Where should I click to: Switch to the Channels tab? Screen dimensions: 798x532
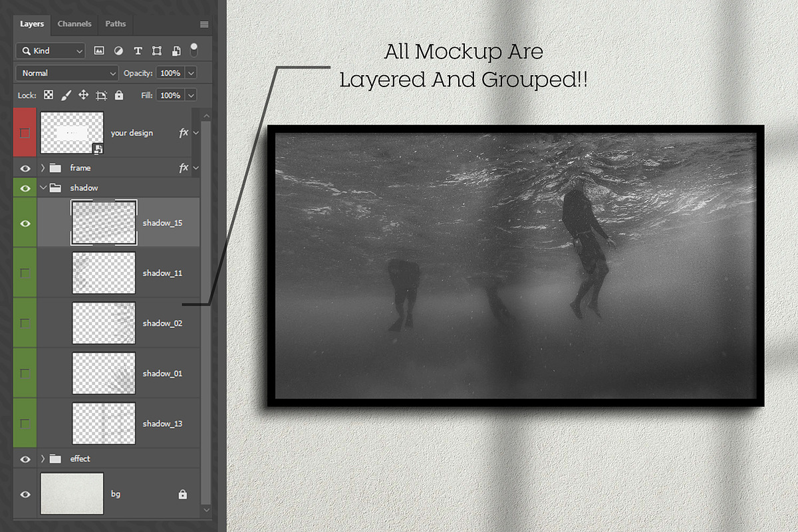pyautogui.click(x=74, y=24)
